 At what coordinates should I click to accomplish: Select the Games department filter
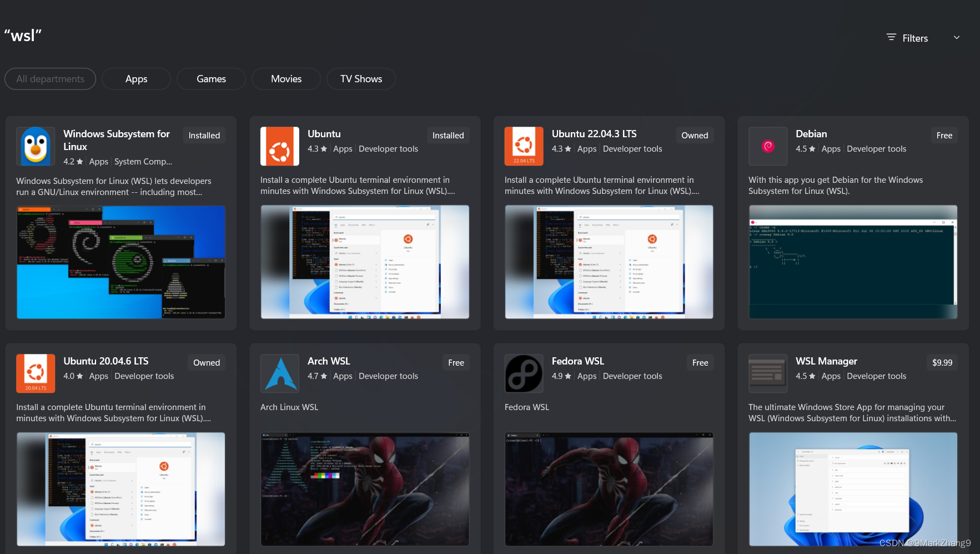tap(211, 79)
